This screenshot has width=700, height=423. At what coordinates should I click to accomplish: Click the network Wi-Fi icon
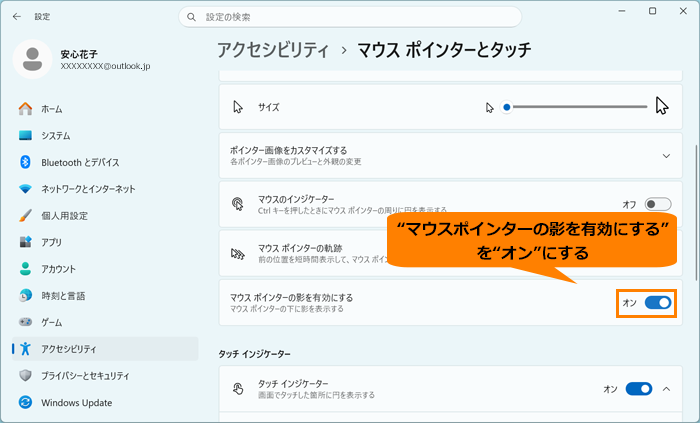(x=25, y=189)
